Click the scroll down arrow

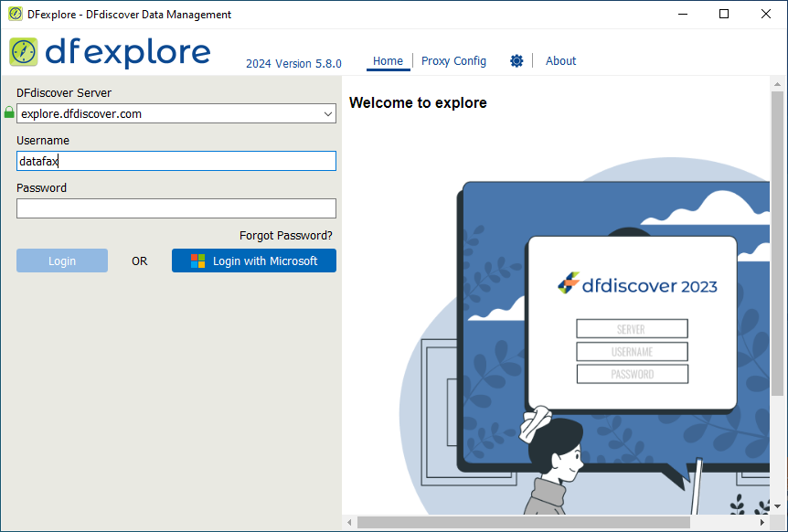point(777,506)
